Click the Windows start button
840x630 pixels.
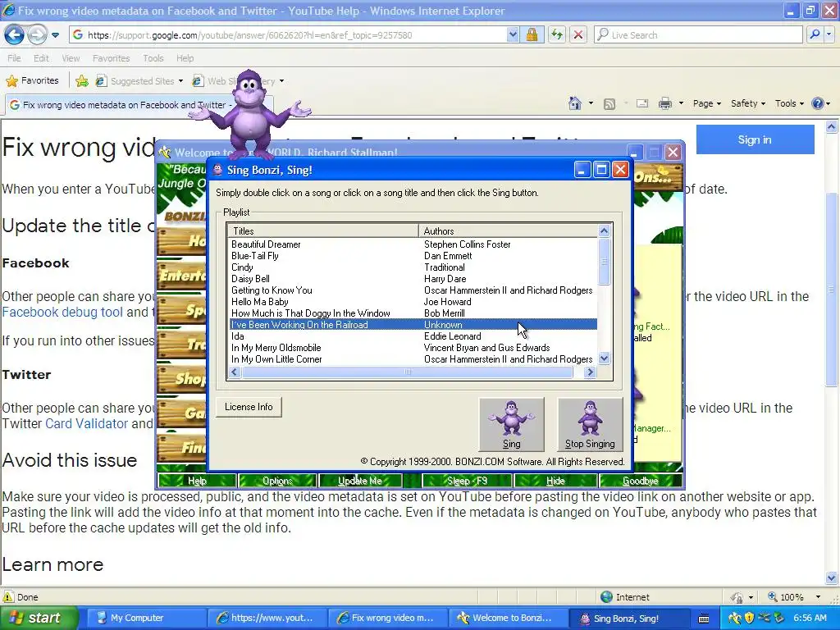39,618
